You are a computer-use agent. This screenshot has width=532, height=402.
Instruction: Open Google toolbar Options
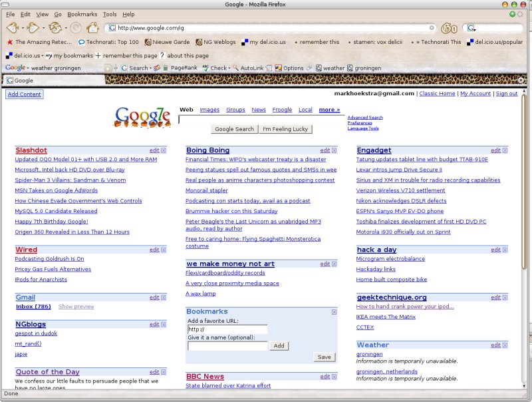click(289, 68)
